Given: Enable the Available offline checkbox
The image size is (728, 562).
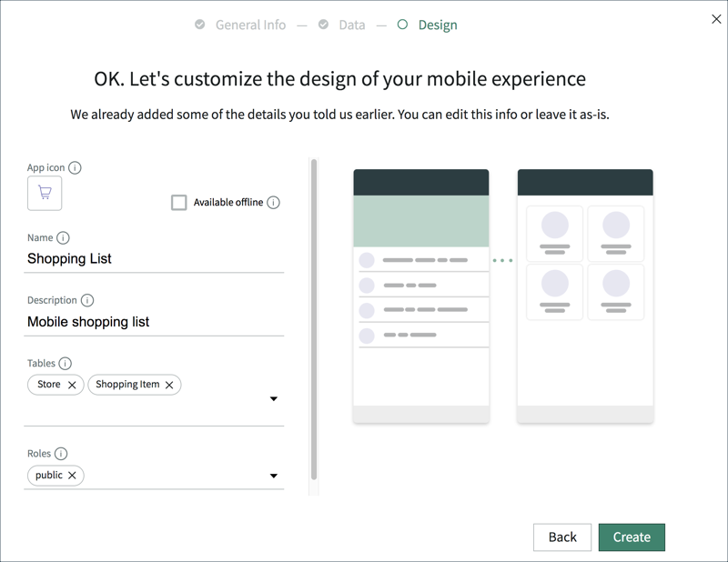Looking at the screenshot, I should tap(178, 202).
